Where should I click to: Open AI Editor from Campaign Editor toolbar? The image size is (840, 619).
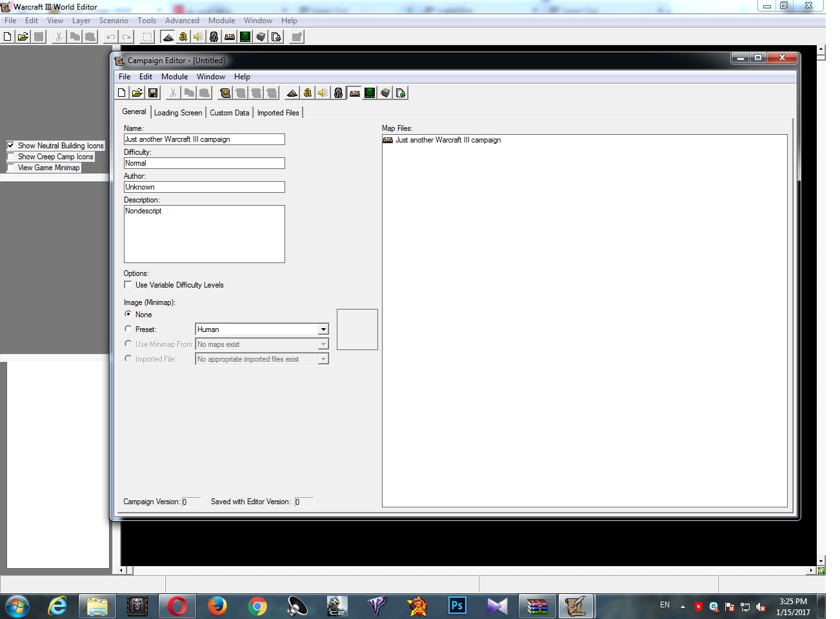pyautogui.click(x=370, y=93)
